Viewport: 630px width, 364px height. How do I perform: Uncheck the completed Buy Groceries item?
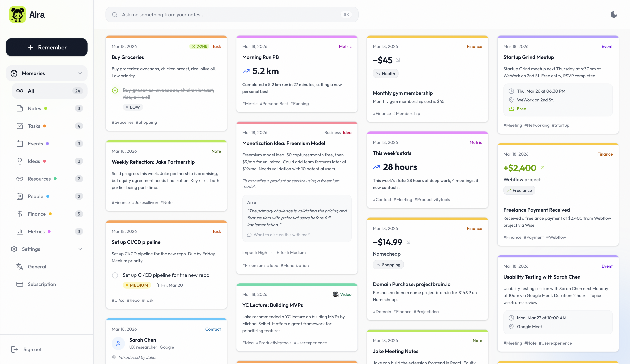[115, 91]
